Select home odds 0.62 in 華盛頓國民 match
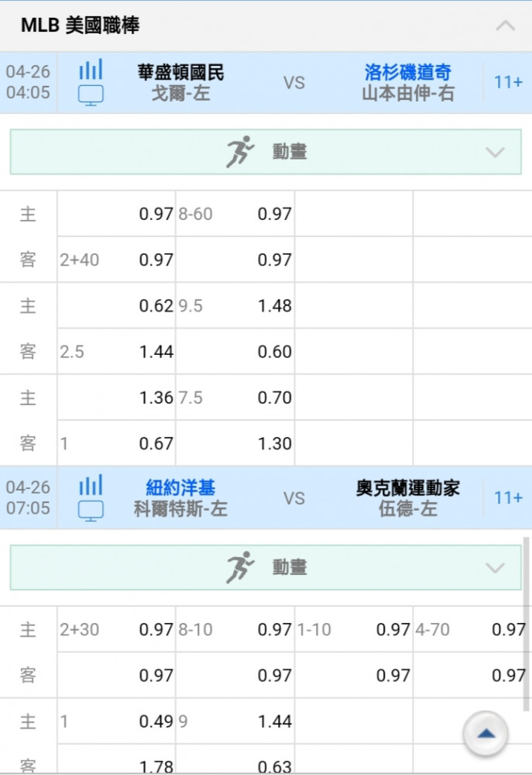The width and height of the screenshot is (532, 775). click(x=156, y=306)
